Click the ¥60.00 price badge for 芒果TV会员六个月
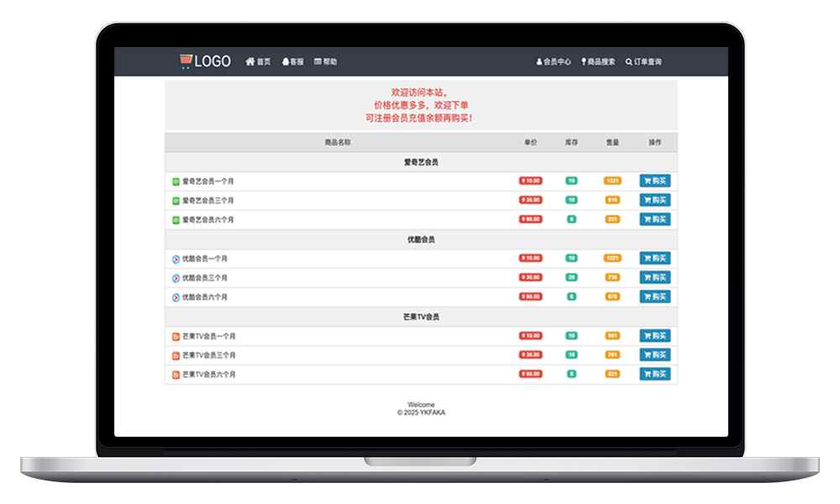The image size is (840, 504). (530, 375)
